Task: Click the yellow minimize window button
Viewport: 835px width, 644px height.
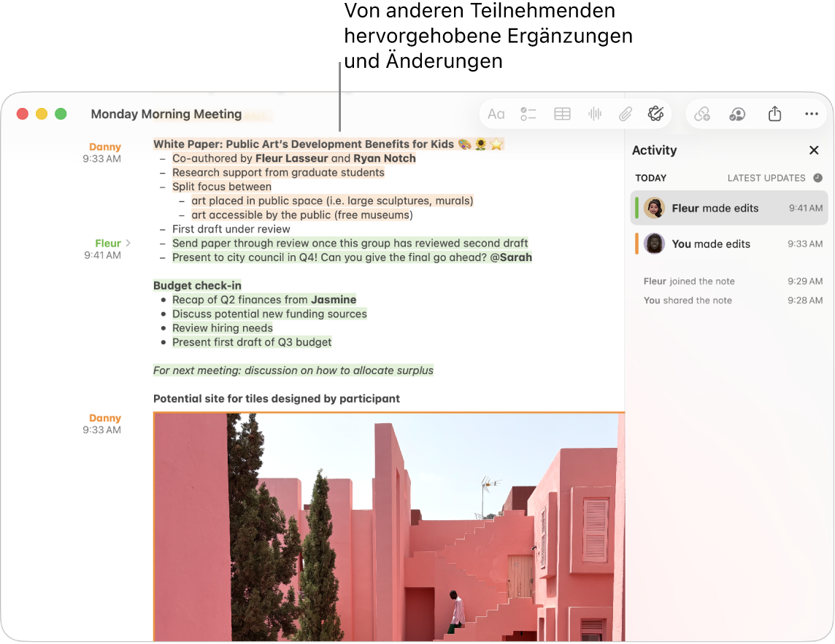Action: point(42,114)
